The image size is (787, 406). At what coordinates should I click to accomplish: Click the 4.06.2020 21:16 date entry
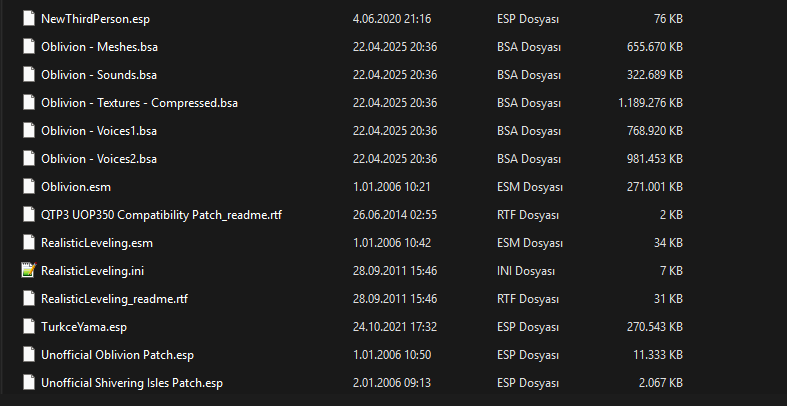point(392,19)
